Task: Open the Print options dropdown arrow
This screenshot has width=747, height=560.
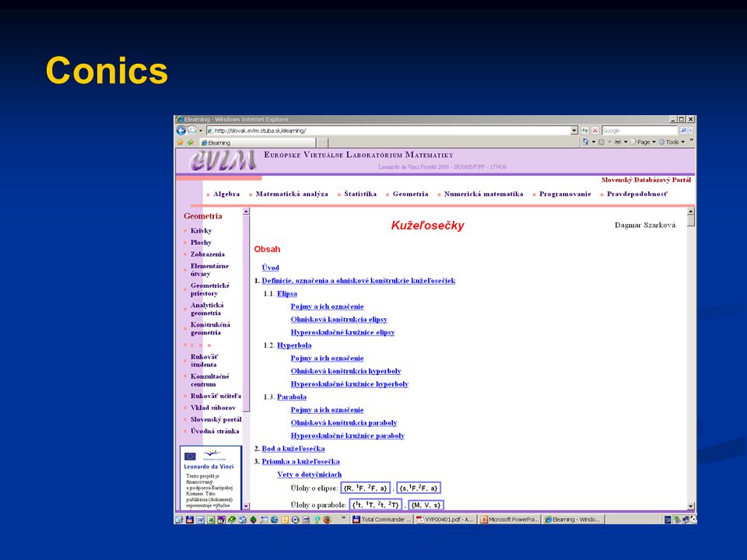Action: 626,142
